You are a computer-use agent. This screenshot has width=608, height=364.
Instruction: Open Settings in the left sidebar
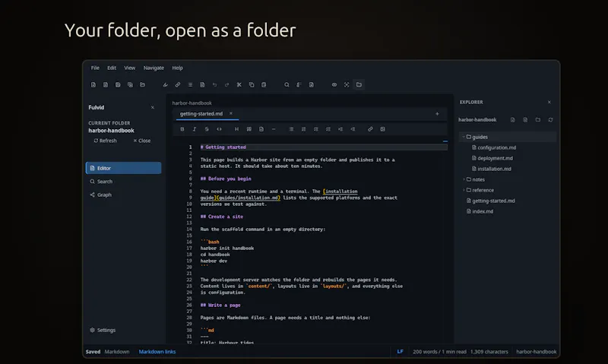pos(103,331)
